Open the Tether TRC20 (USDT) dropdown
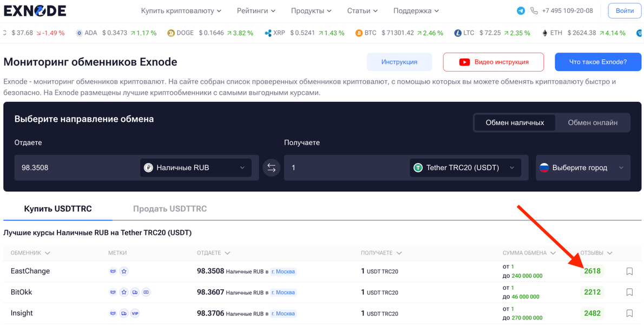The image size is (644, 325). 465,167
